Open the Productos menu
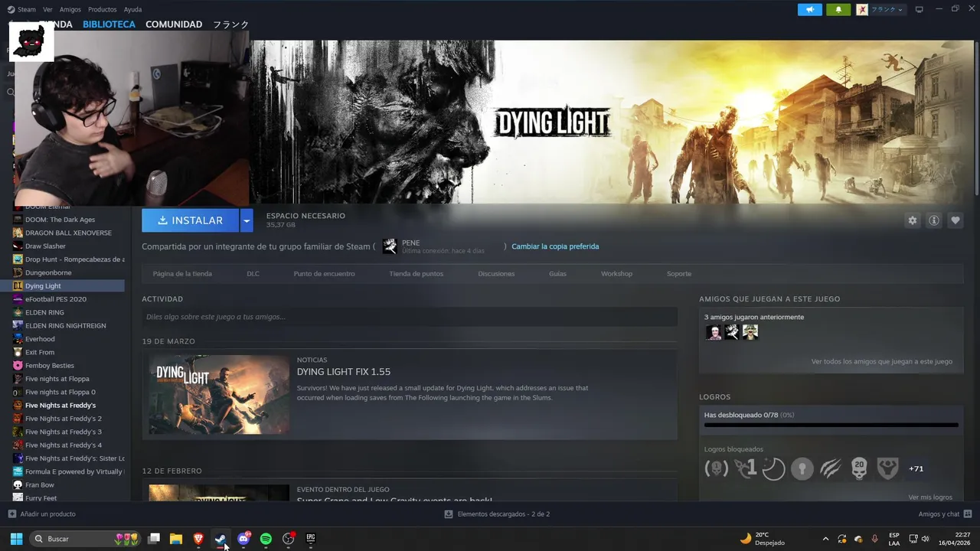This screenshot has width=980, height=551. coord(103,9)
